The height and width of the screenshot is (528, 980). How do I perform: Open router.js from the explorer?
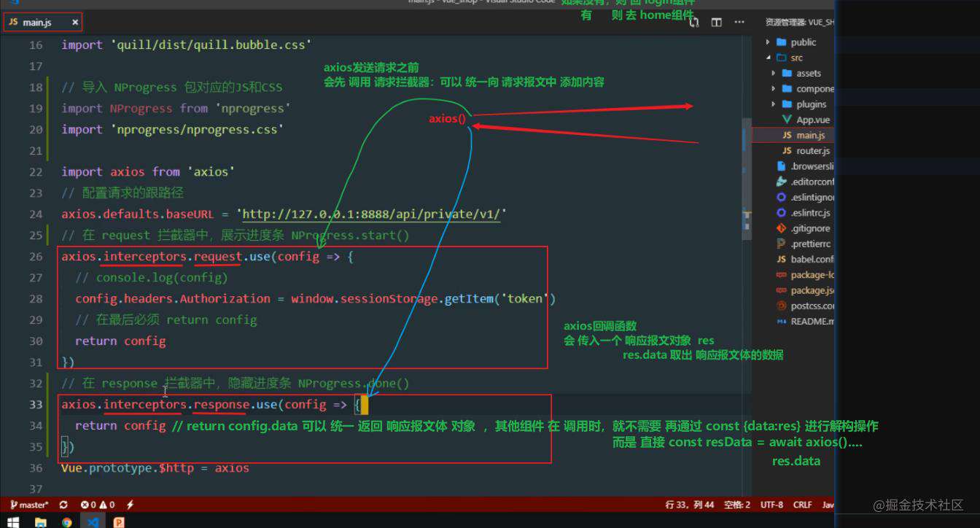click(x=813, y=151)
